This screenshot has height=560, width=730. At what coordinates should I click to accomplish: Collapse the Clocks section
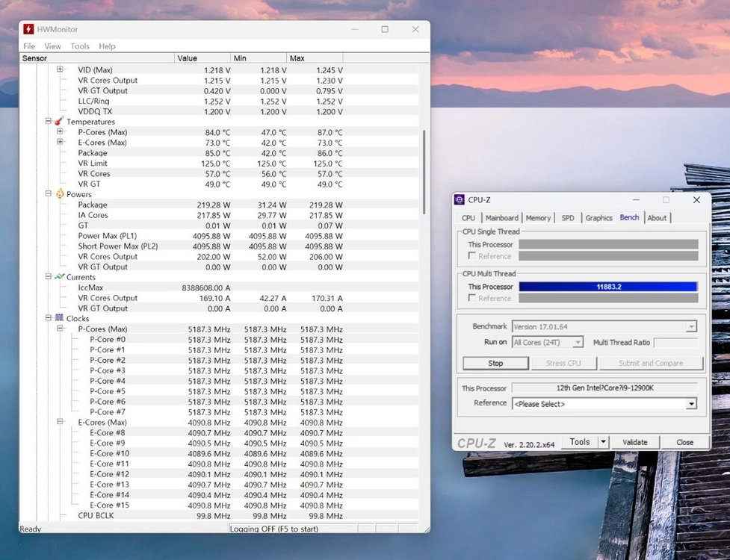[x=49, y=317]
